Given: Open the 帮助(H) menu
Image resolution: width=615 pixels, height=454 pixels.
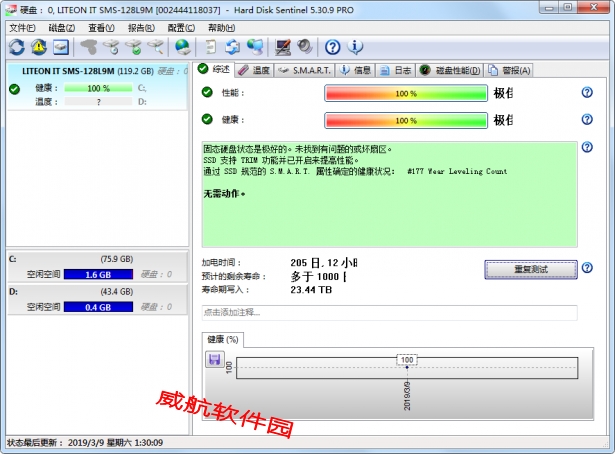Looking at the screenshot, I should [x=221, y=28].
